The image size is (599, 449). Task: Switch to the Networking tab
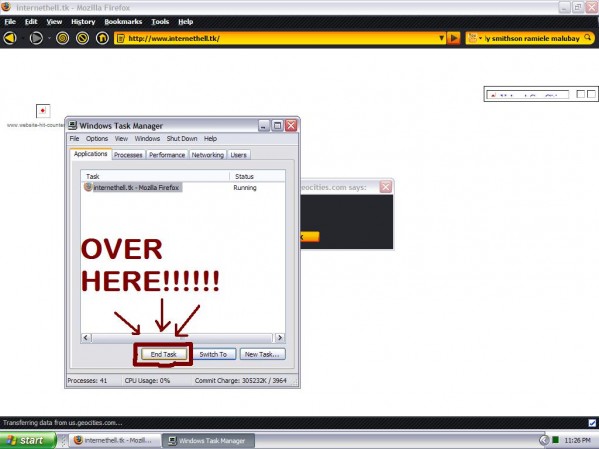[x=207, y=155]
